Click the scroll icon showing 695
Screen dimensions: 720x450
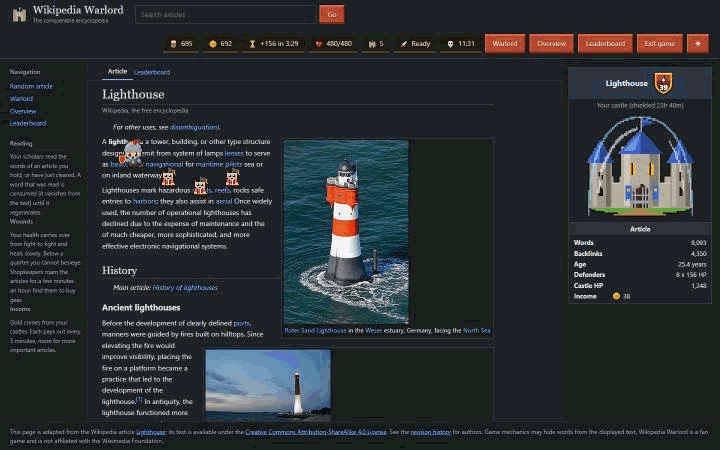(173, 44)
